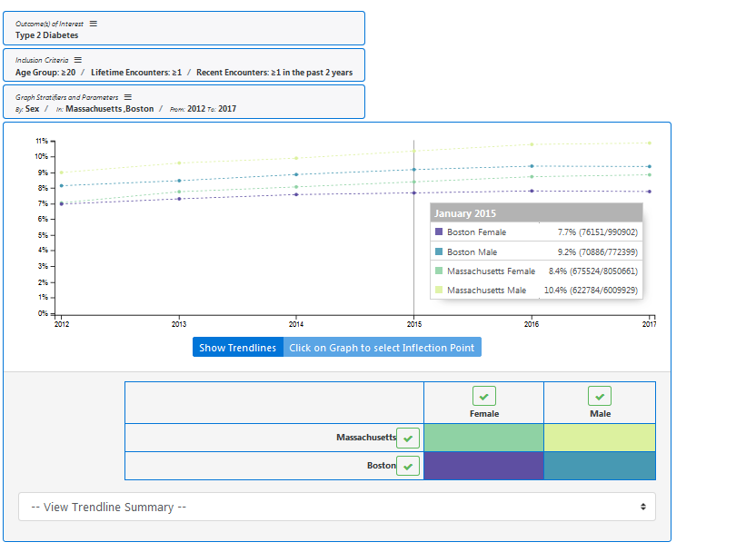
Task: Open the Outcome(s) of Interest hamburger menu
Action: pyautogui.click(x=93, y=24)
